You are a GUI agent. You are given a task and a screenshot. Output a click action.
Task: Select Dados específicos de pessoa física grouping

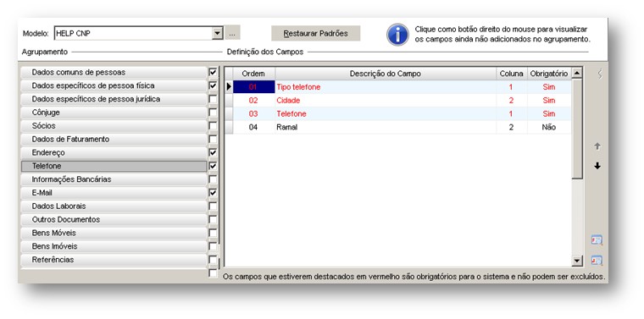coord(114,85)
